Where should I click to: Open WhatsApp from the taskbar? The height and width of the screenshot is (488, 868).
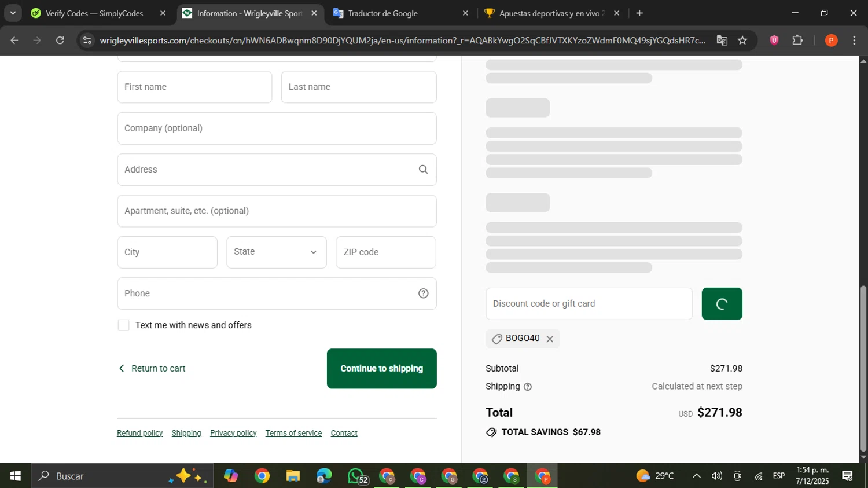coord(356,476)
